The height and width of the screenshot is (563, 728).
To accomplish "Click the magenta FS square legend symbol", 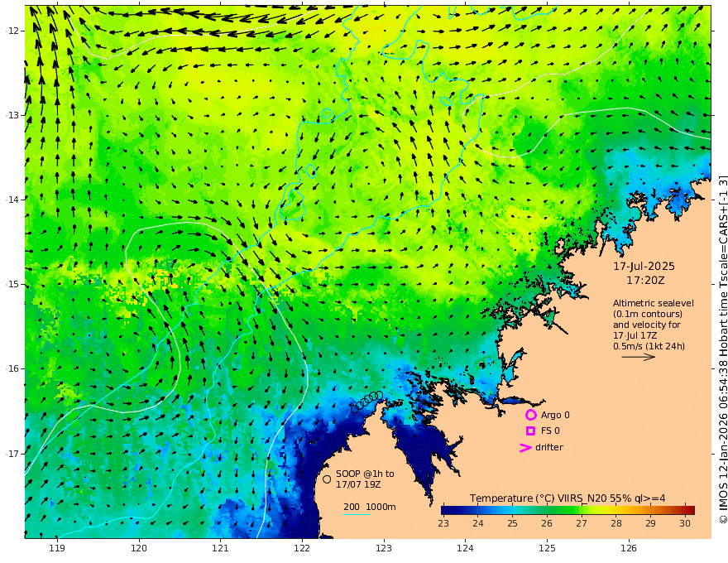I will tap(530, 431).
